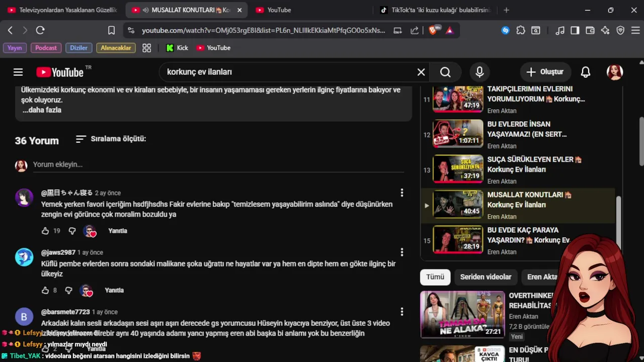Click the Yorum ekleyin comment field
Image resolution: width=644 pixels, height=362 pixels.
click(218, 164)
